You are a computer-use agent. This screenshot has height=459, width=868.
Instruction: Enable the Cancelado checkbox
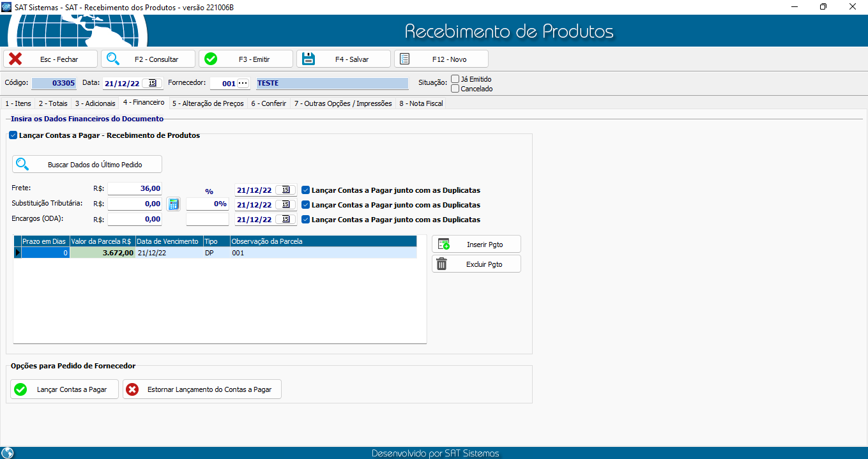click(x=455, y=89)
